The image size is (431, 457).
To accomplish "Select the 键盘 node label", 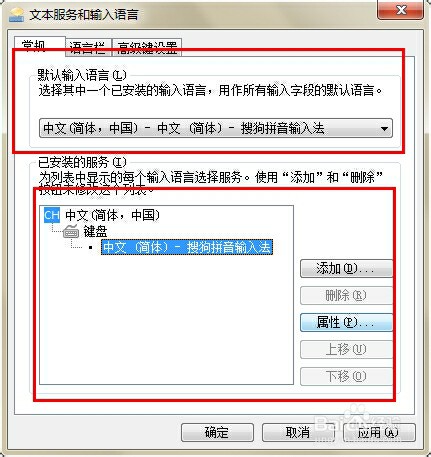I will (95, 231).
